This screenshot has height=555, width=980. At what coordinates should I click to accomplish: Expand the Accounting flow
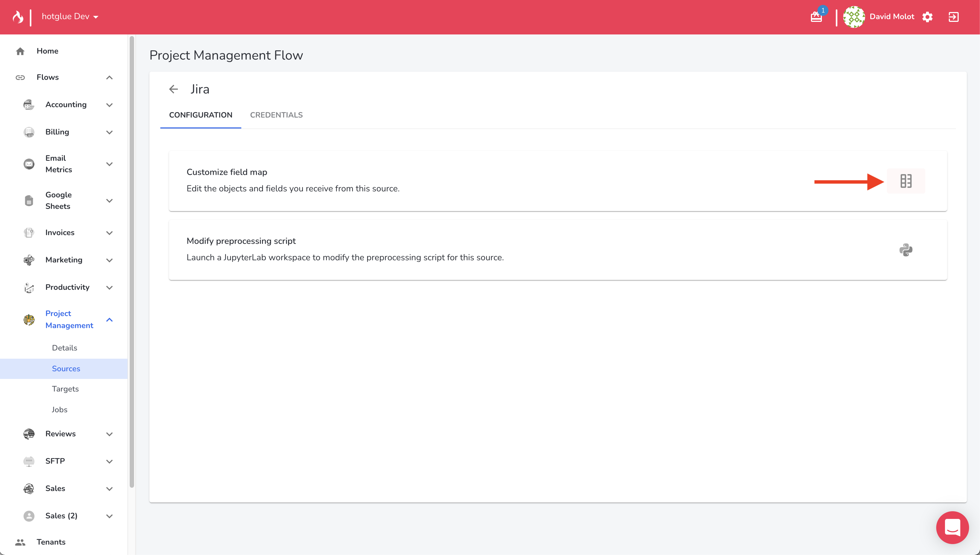[109, 105]
